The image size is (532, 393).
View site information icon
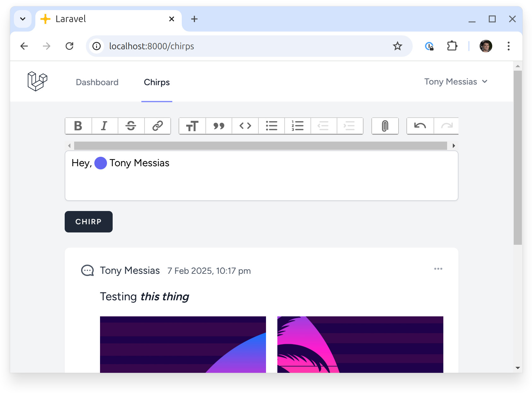coord(97,46)
